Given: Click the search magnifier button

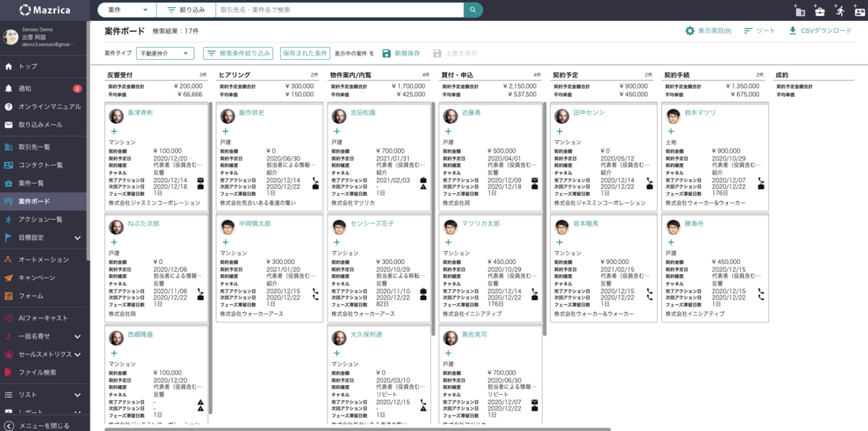Looking at the screenshot, I should [x=473, y=10].
